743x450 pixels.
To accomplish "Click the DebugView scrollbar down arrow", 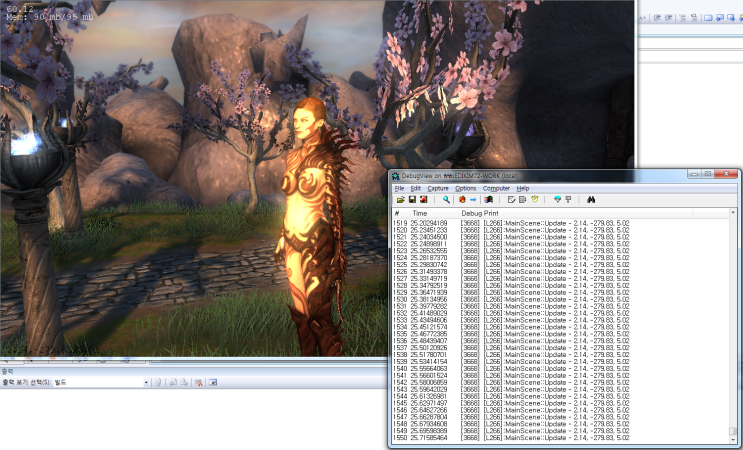I will [x=733, y=439].
